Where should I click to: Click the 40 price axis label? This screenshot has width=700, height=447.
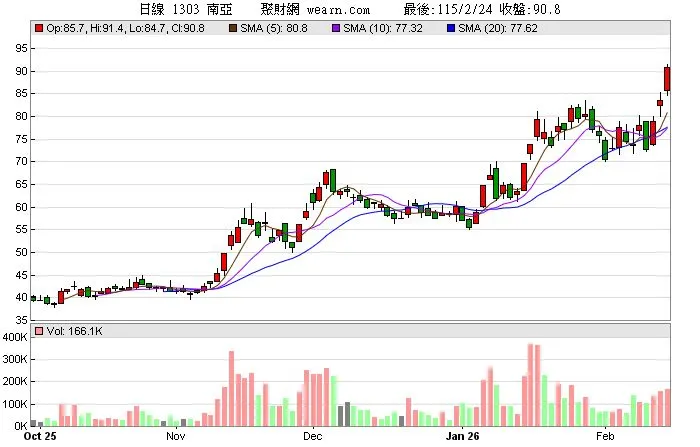coord(21,297)
